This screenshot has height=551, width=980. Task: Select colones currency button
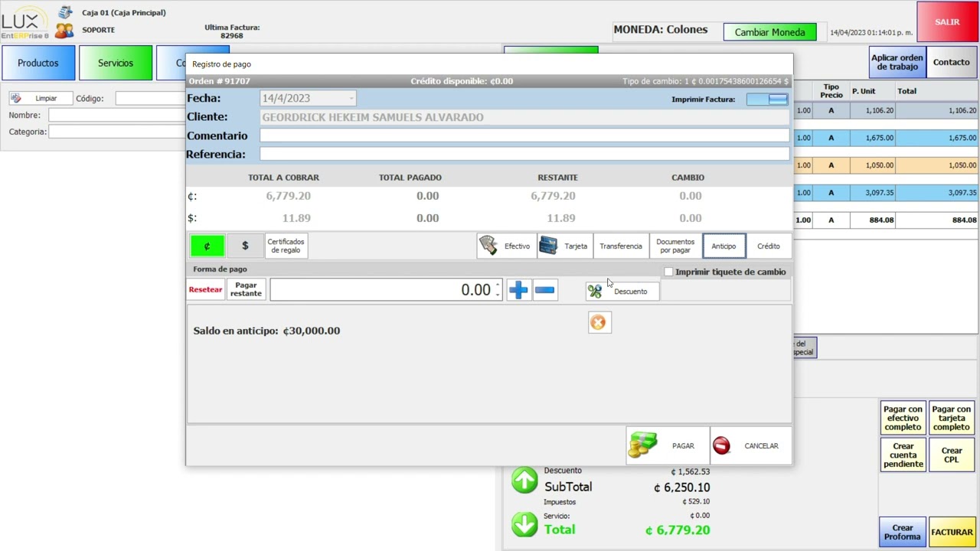click(207, 246)
